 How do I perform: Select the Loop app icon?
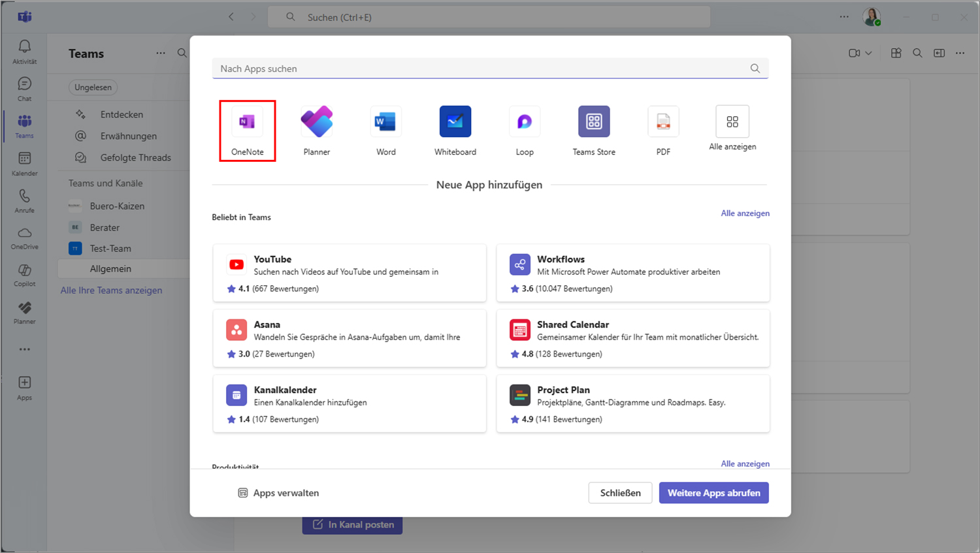[x=524, y=123]
